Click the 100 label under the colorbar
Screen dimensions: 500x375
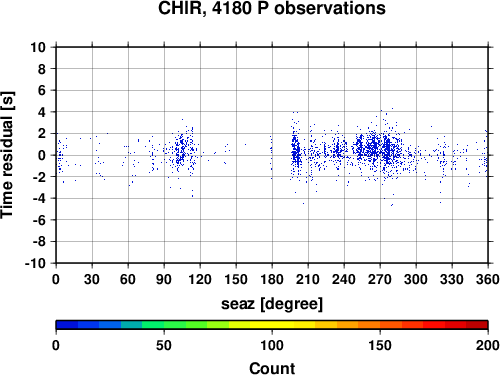point(272,345)
